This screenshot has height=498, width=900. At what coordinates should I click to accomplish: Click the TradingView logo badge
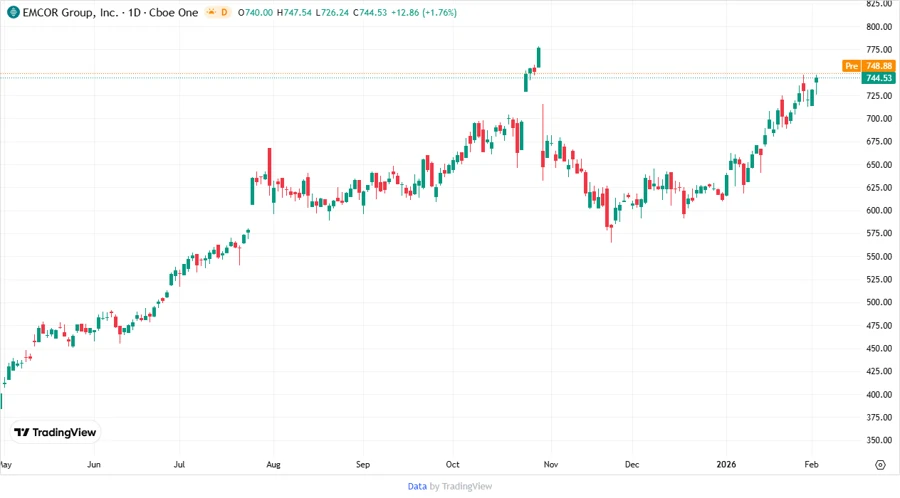pyautogui.click(x=55, y=432)
